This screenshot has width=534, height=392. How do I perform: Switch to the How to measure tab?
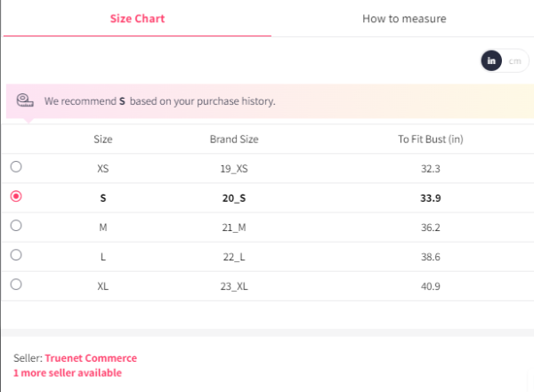tap(404, 19)
